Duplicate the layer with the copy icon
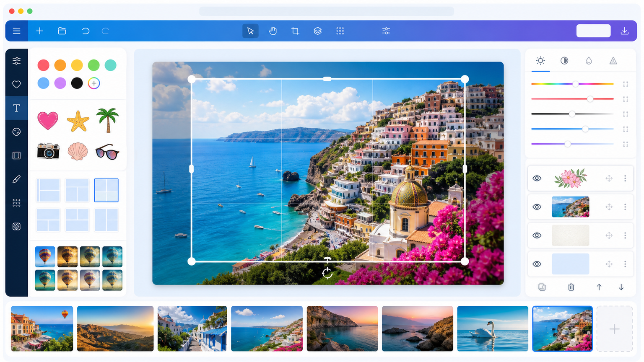Image resolution: width=644 pixels, height=362 pixels. tap(542, 287)
